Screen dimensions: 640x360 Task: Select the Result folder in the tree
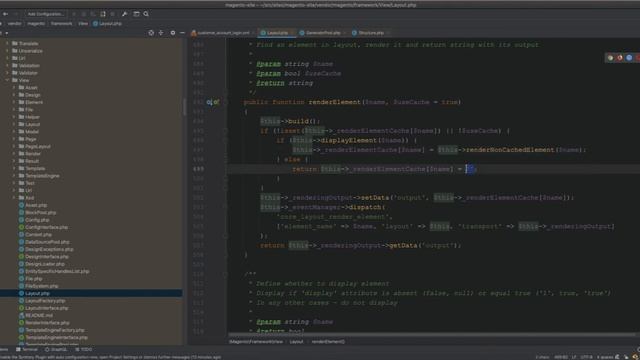click(29, 161)
